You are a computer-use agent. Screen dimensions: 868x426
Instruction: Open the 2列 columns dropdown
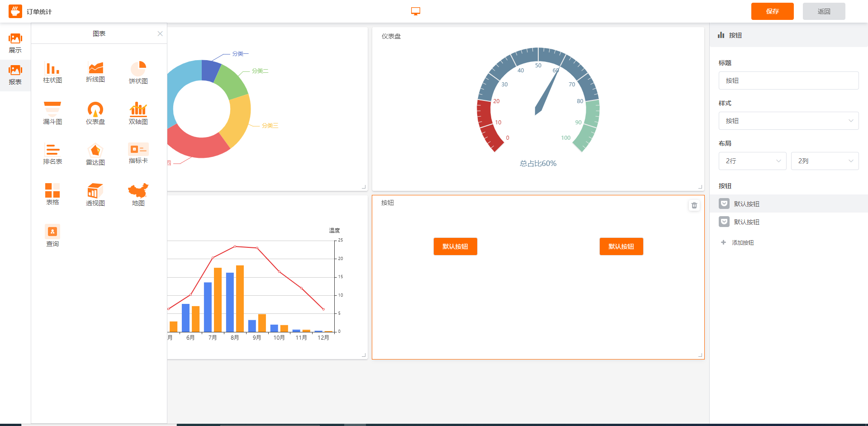pos(825,161)
